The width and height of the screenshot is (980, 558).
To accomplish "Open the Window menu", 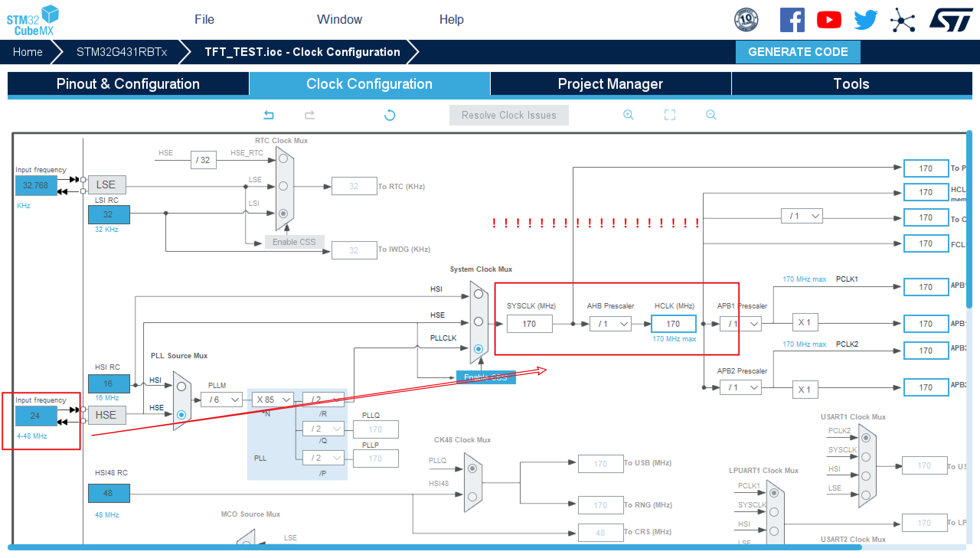I will point(340,19).
